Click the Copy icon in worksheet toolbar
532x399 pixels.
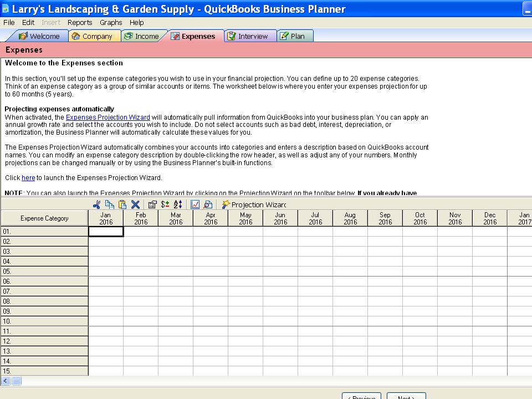pyautogui.click(x=110, y=204)
